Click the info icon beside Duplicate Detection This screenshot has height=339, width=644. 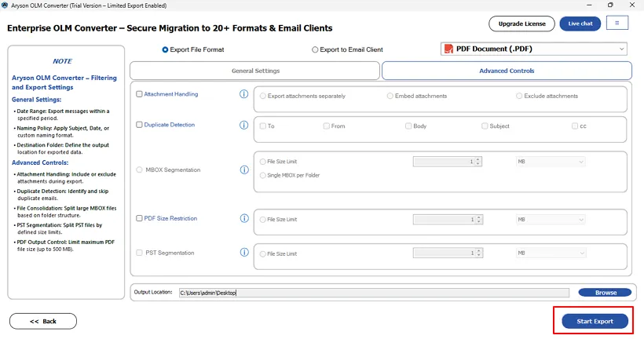coord(243,125)
